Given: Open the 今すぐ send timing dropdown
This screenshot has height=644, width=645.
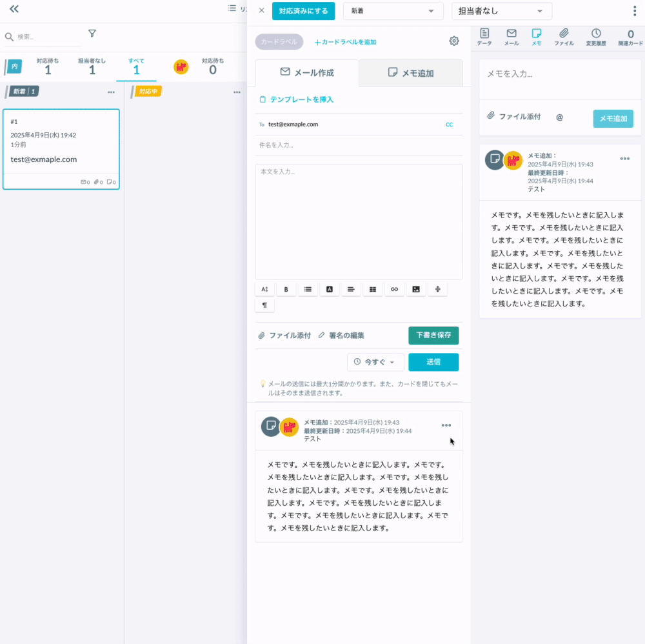Looking at the screenshot, I should (x=375, y=362).
